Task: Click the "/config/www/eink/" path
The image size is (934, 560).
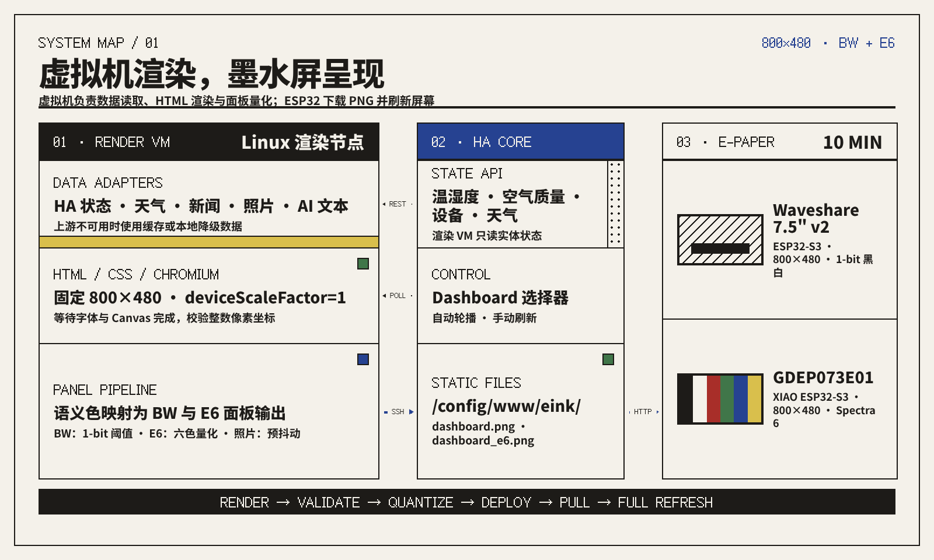Action: click(x=506, y=406)
